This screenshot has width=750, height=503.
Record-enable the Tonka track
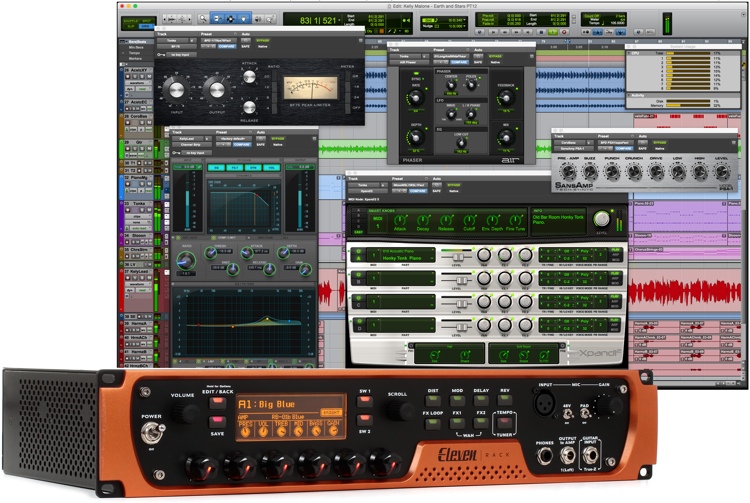pyautogui.click(x=128, y=210)
